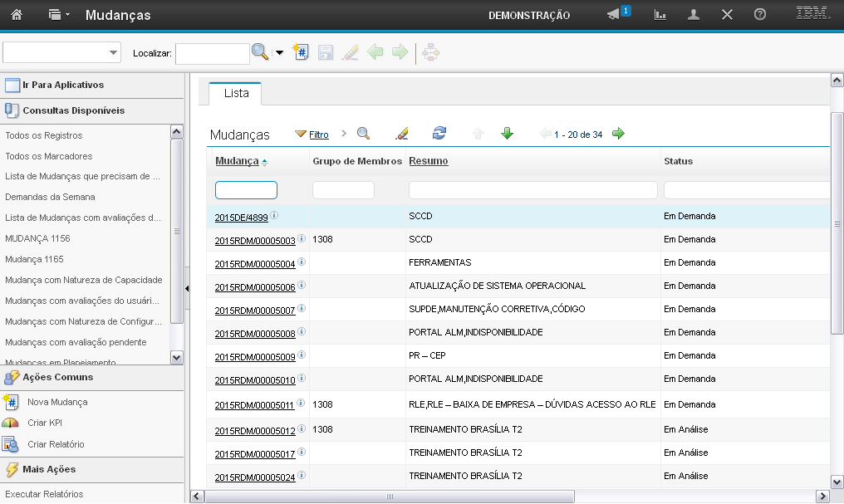844x504 pixels.
Task: Open the reports chart icon in header
Action: (660, 15)
